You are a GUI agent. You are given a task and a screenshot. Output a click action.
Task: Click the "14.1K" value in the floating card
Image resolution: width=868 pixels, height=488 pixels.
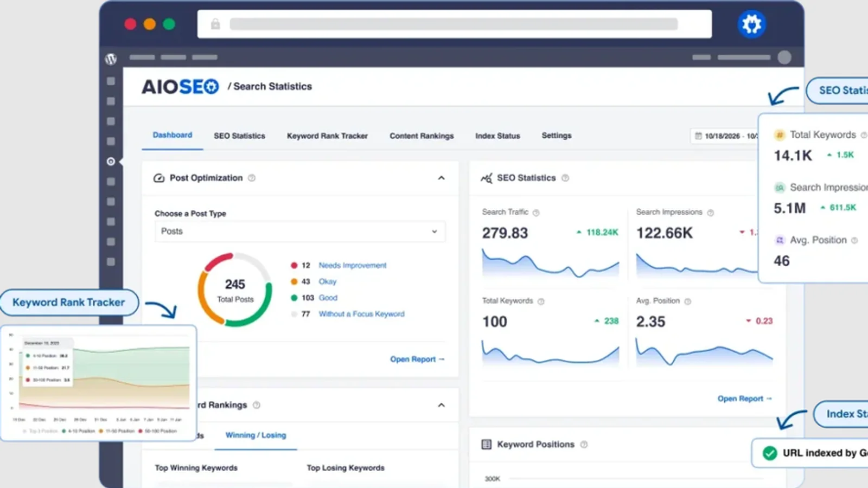tap(793, 156)
